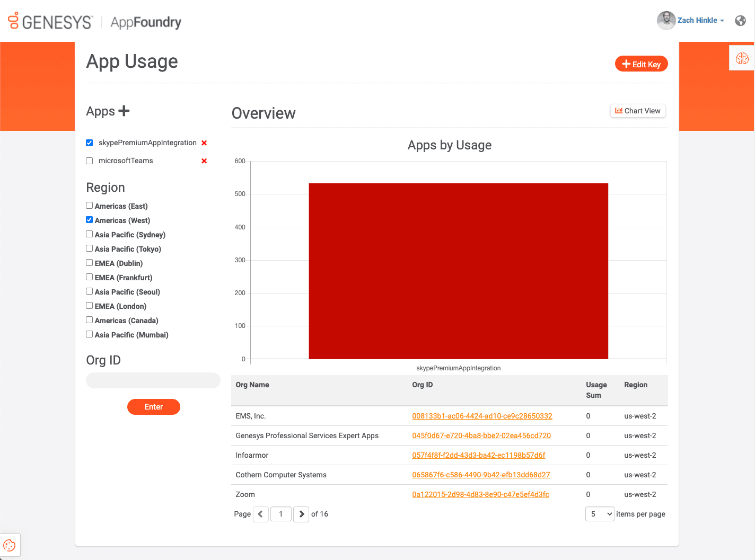The height and width of the screenshot is (560, 755).
Task: Open the EMS, Inc. org ID link
Action: [482, 416]
